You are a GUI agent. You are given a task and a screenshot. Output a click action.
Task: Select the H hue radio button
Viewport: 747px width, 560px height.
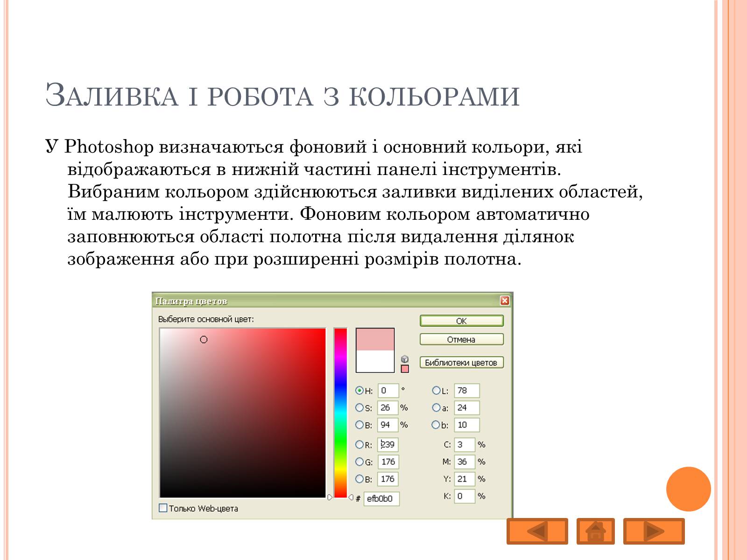click(359, 391)
